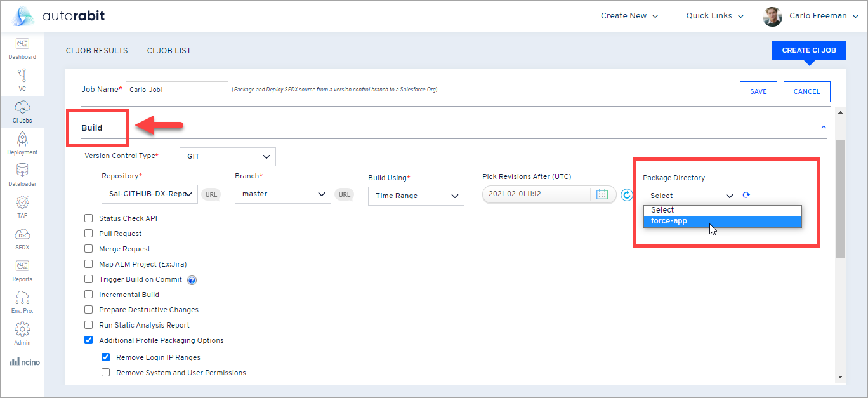Viewport: 868px width, 398px height.
Task: Enable the Pull Request checkbox
Action: (88, 234)
